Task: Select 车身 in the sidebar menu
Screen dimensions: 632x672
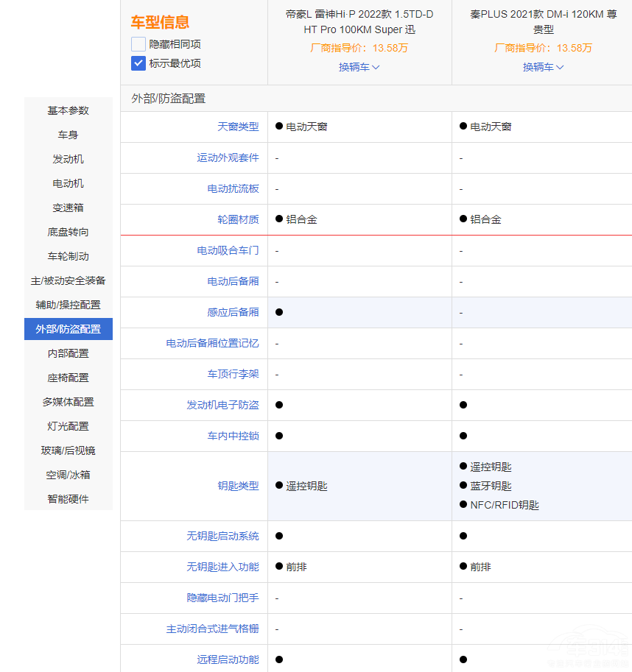Action: coord(69,135)
